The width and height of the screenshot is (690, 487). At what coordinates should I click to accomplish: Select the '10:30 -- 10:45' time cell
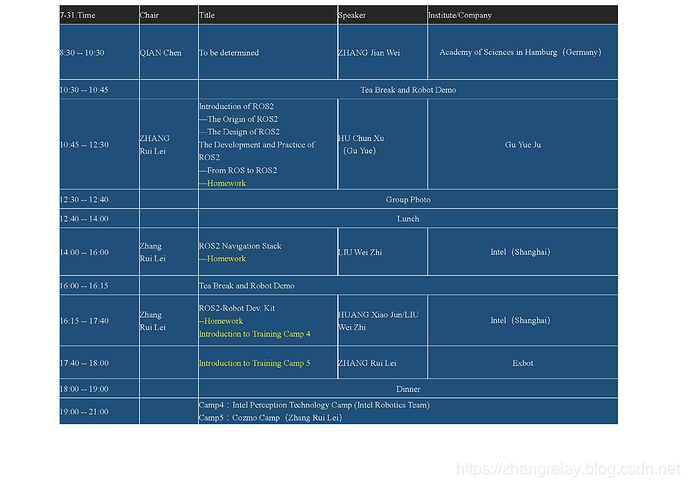[x=99, y=90]
